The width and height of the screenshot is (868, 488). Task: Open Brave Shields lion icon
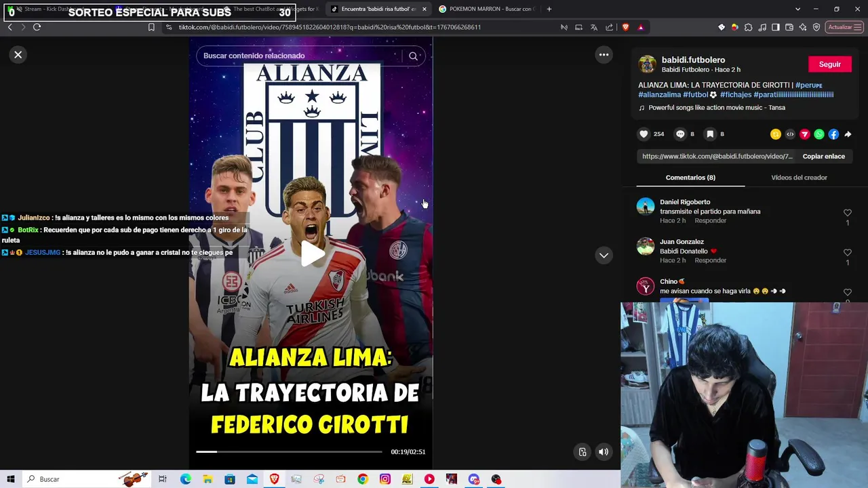click(625, 27)
